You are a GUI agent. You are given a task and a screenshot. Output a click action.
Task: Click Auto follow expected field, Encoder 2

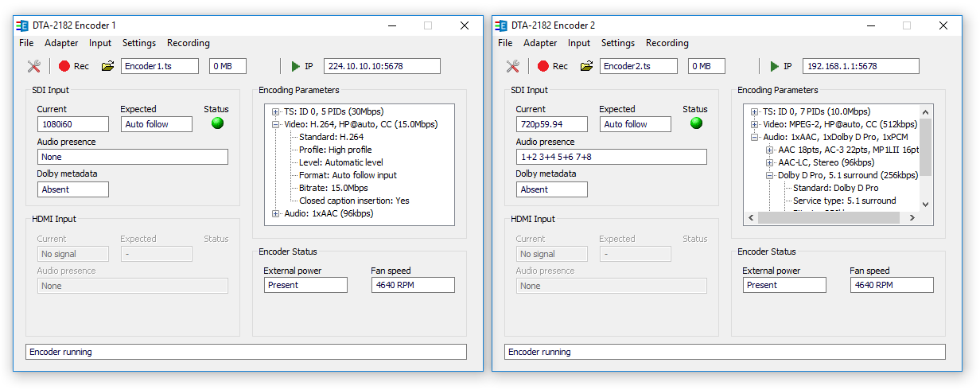tap(636, 124)
